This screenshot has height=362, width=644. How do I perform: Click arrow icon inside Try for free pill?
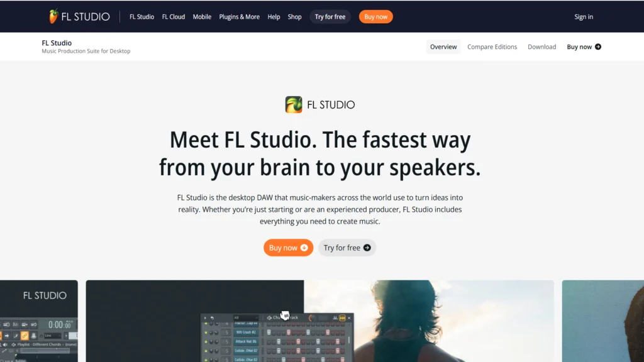tap(367, 248)
